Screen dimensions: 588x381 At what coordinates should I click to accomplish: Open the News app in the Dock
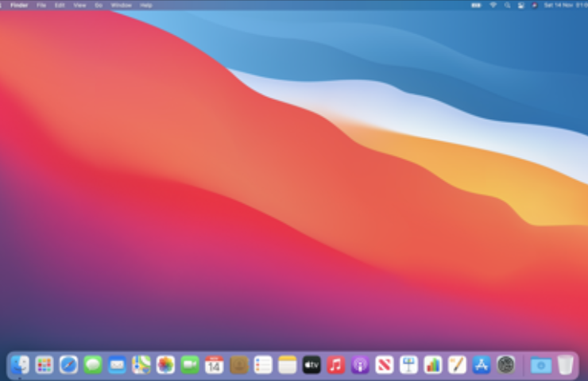point(385,364)
